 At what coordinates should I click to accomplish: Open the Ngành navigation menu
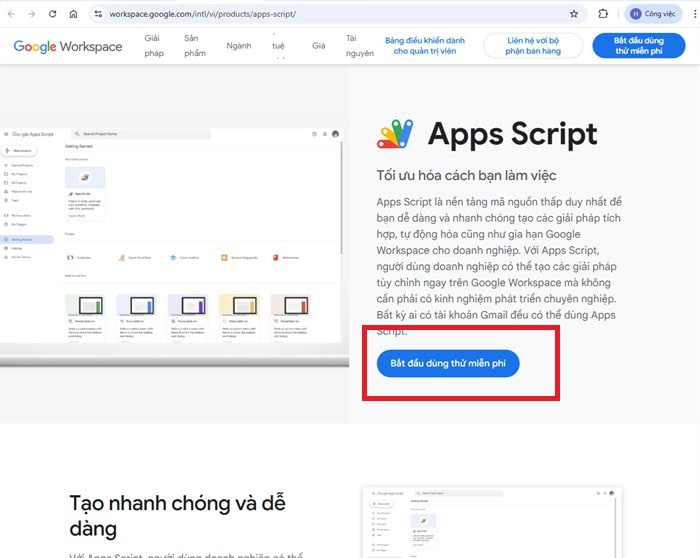239,46
